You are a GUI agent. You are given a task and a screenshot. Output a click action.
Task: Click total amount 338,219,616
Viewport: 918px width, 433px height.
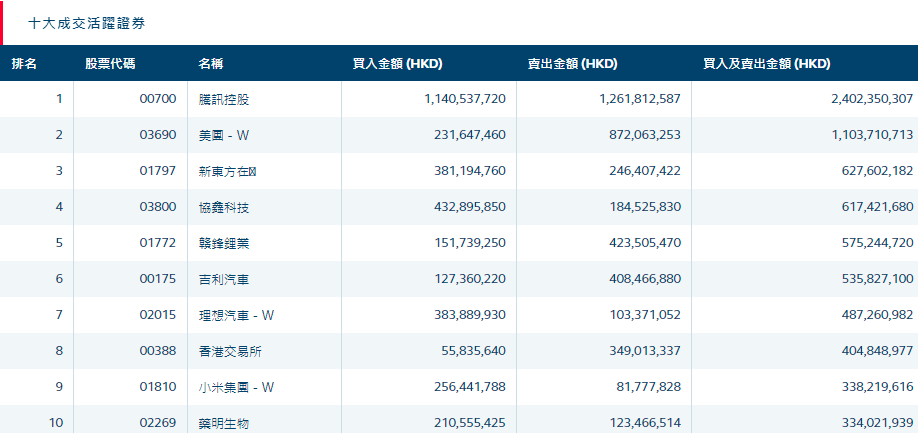877,387
